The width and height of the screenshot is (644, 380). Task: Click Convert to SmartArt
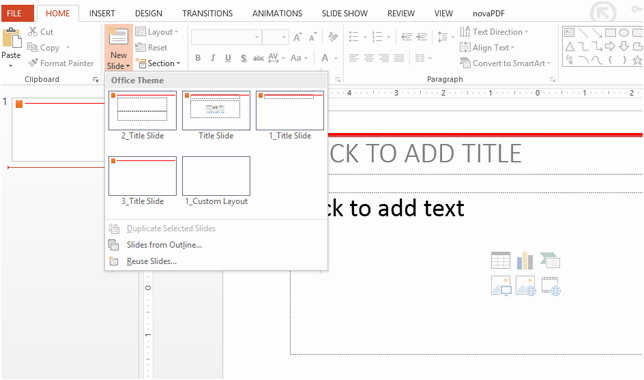click(x=505, y=63)
